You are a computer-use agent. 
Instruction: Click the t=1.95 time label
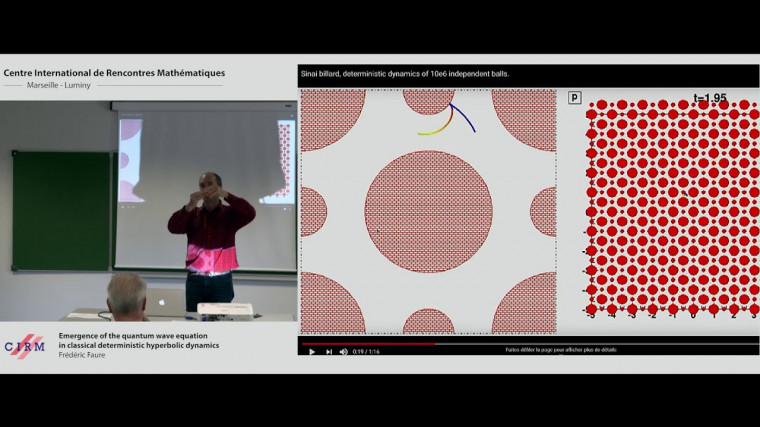click(710, 98)
